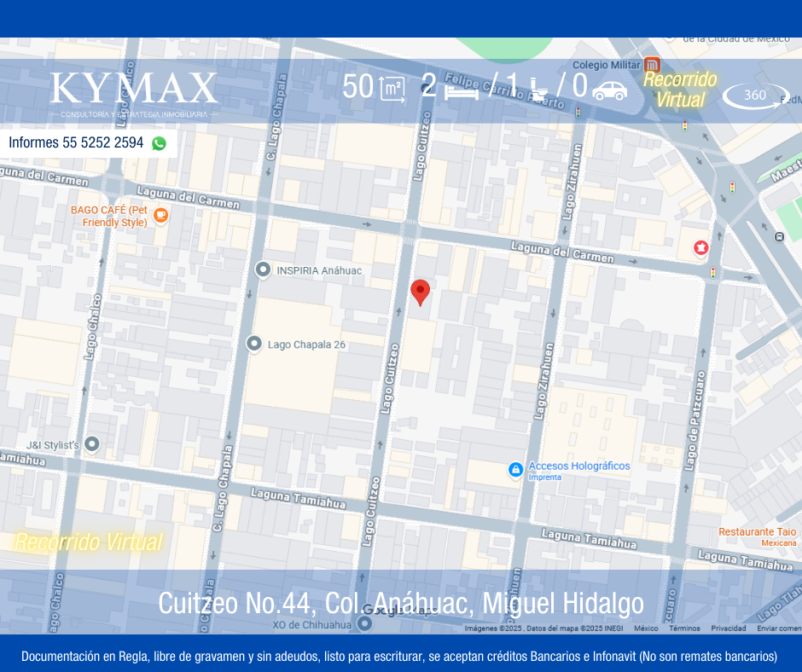The image size is (802, 672).
Task: Click the Informes 55 5252 2594 phone number
Action: [x=76, y=143]
